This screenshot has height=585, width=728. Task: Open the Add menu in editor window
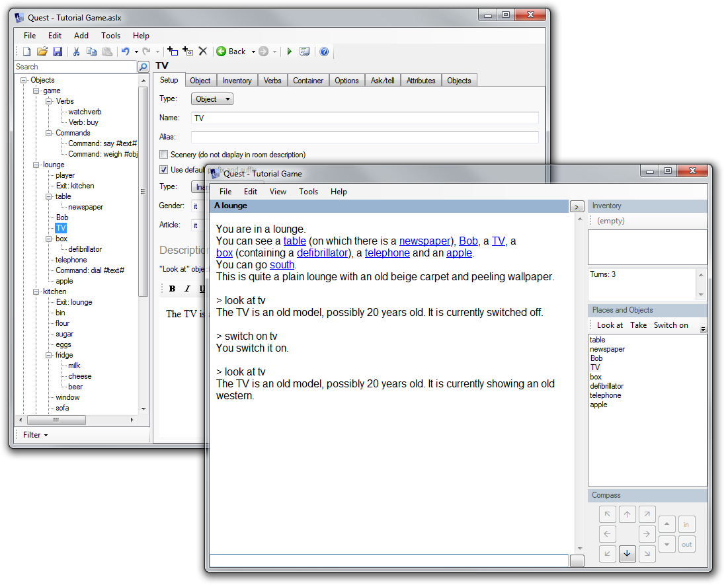[x=81, y=36]
